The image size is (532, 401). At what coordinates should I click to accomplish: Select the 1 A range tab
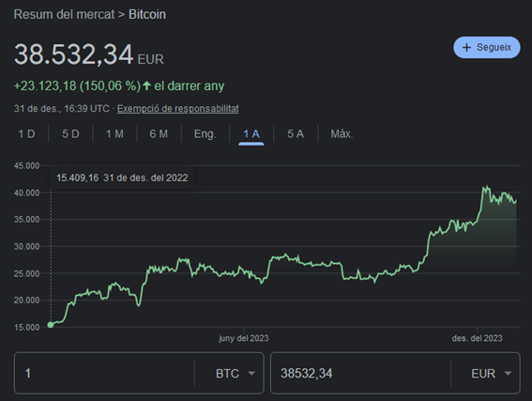[x=251, y=133]
